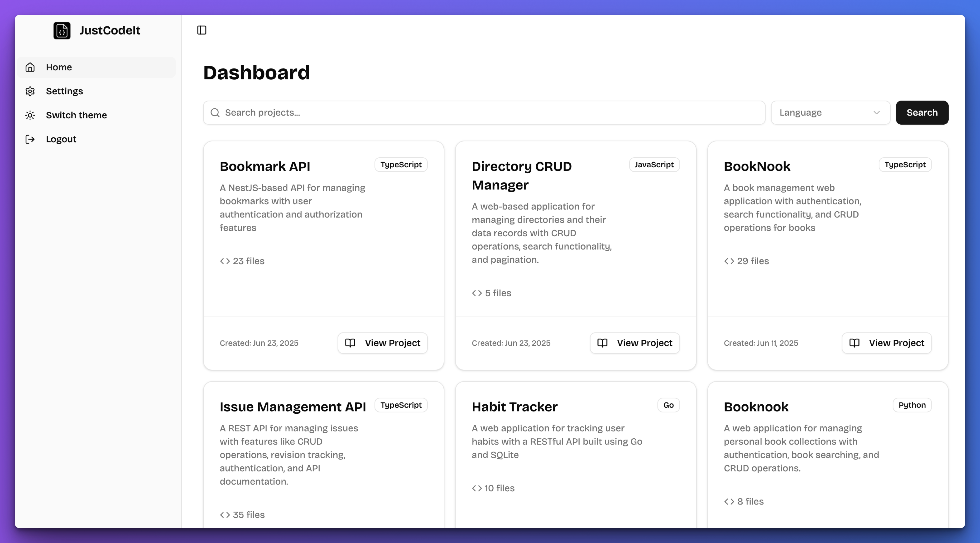Click Python badge on Booknook card
This screenshot has width=980, height=543.
912,405
